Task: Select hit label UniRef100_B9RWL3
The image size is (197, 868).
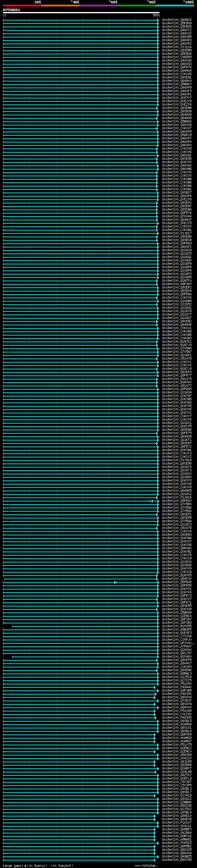Action: (x=177, y=674)
